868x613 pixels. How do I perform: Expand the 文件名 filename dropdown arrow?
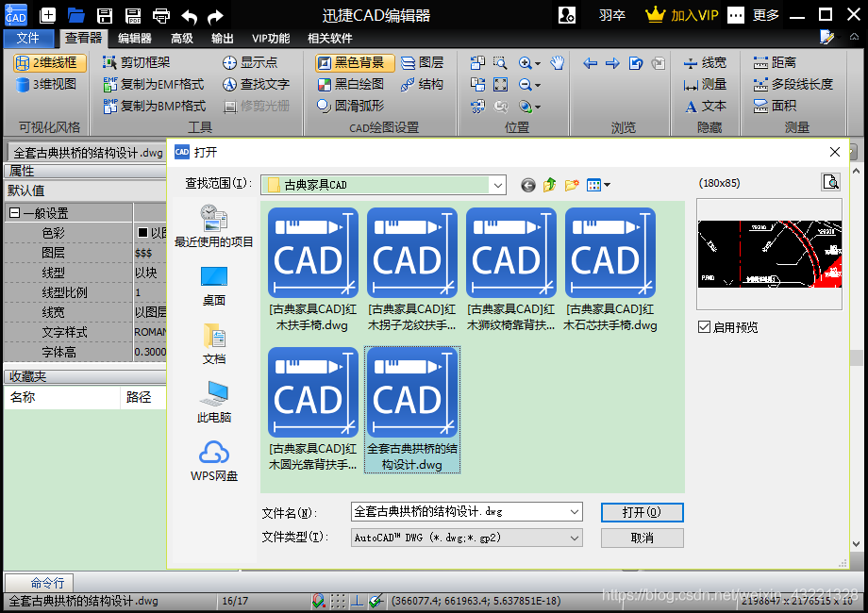[x=575, y=512]
